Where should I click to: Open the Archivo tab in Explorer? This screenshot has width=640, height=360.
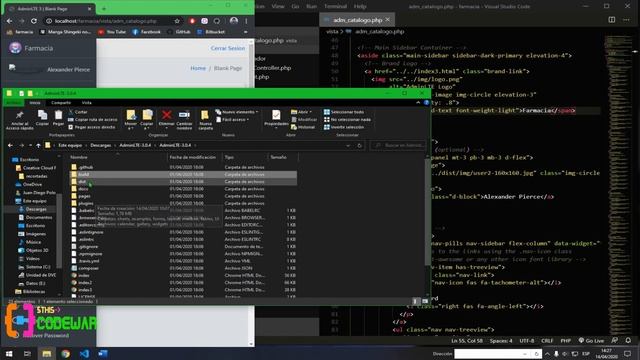(x=13, y=103)
